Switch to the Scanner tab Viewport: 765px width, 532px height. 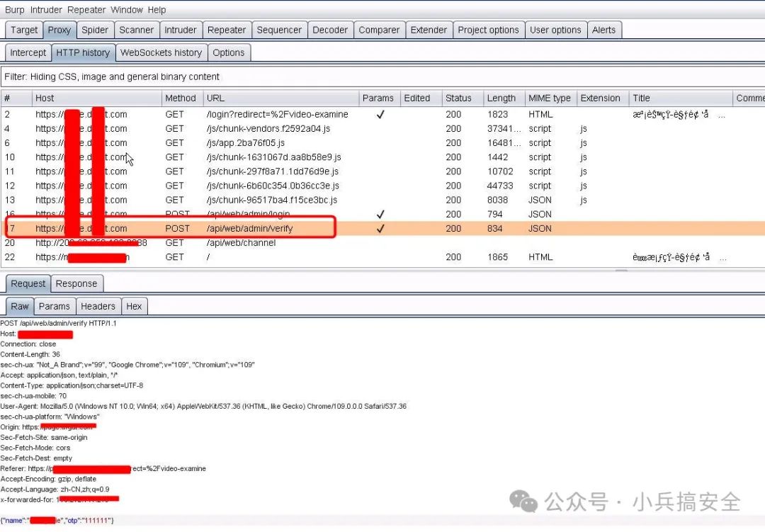click(x=136, y=30)
